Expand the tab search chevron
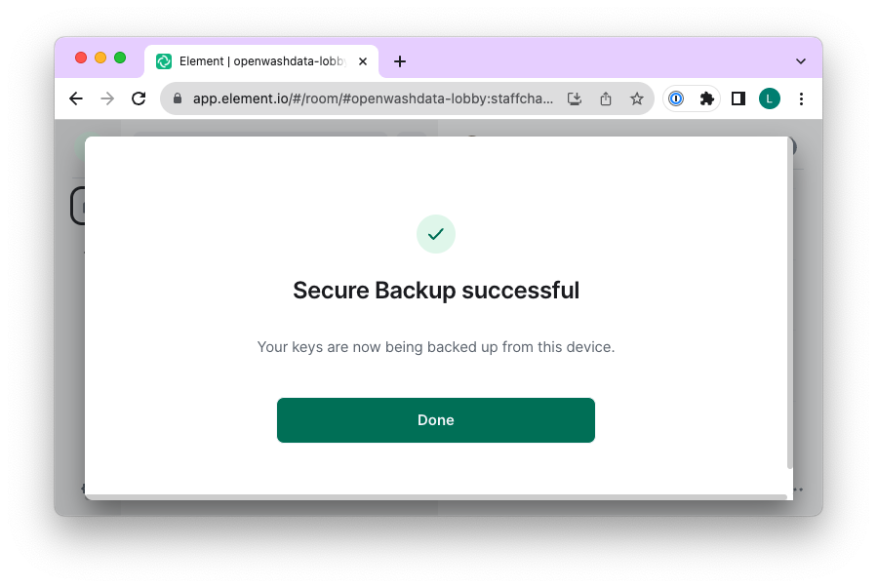Viewport: 877px width, 588px height. coord(801,60)
